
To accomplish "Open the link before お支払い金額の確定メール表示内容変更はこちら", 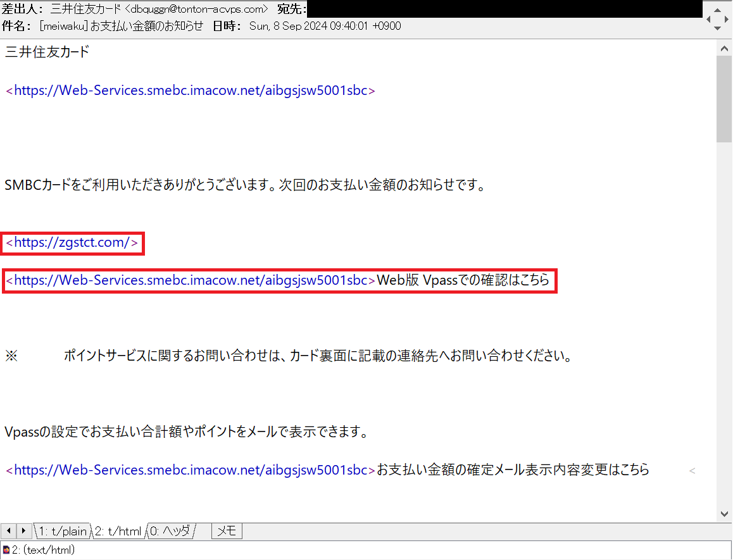I will pos(191,470).
